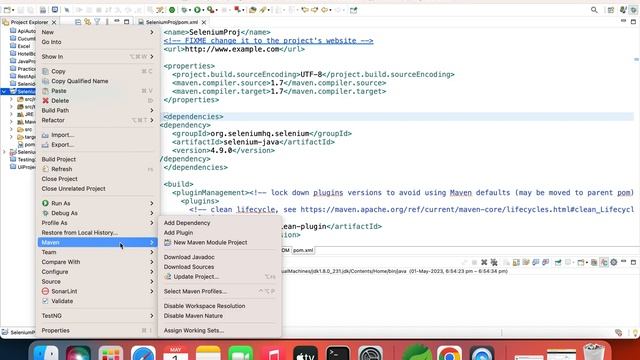
Task: Collapse the selected Selenium project tree node
Action: coord(4,91)
